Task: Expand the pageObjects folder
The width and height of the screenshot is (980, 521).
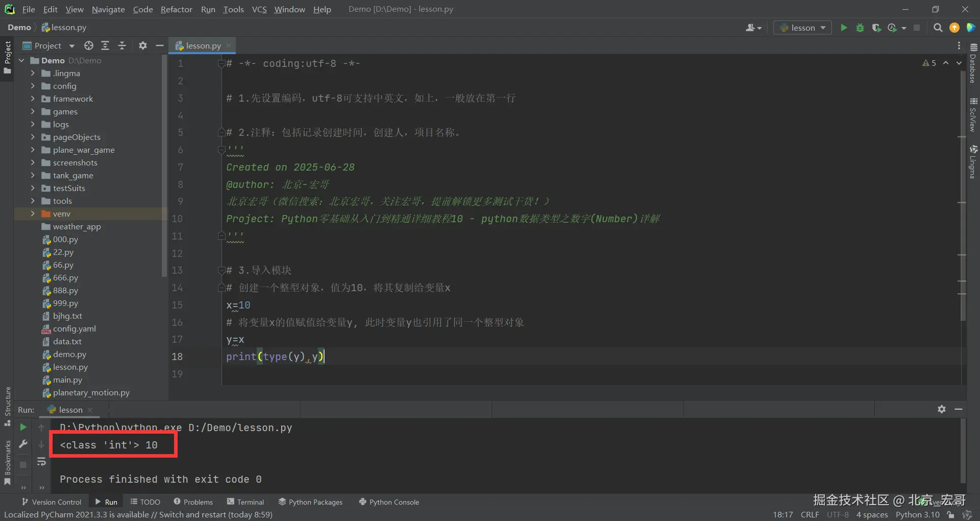Action: pos(33,137)
